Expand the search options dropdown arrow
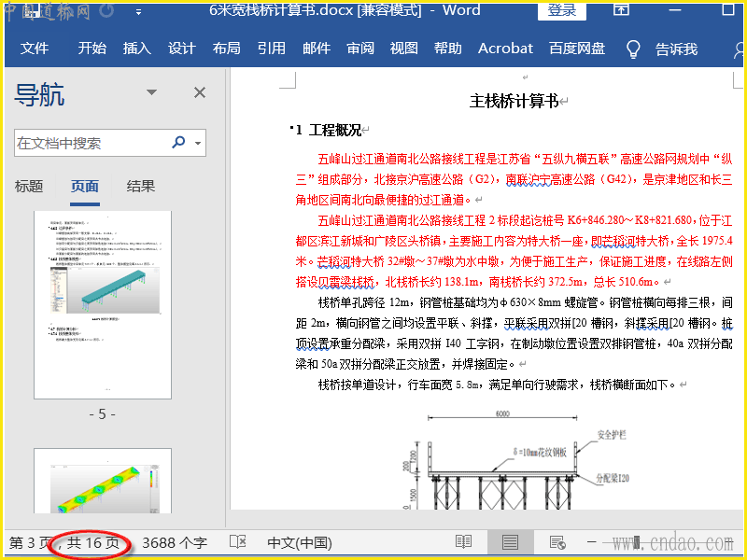 pos(198,143)
